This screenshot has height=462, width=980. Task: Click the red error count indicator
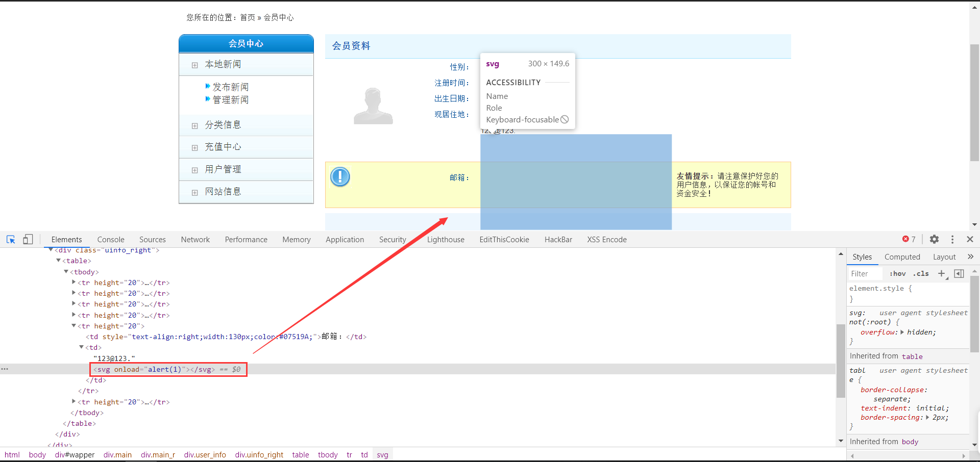909,239
